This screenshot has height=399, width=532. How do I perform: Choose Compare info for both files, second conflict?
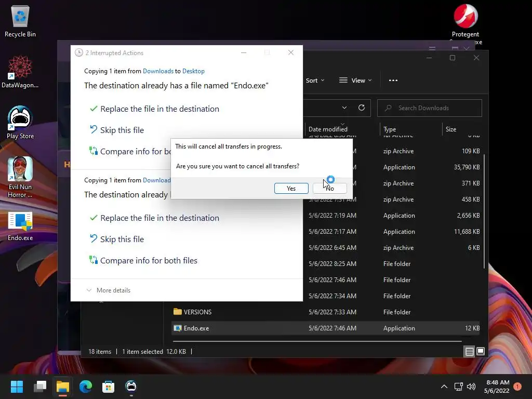coord(143,261)
